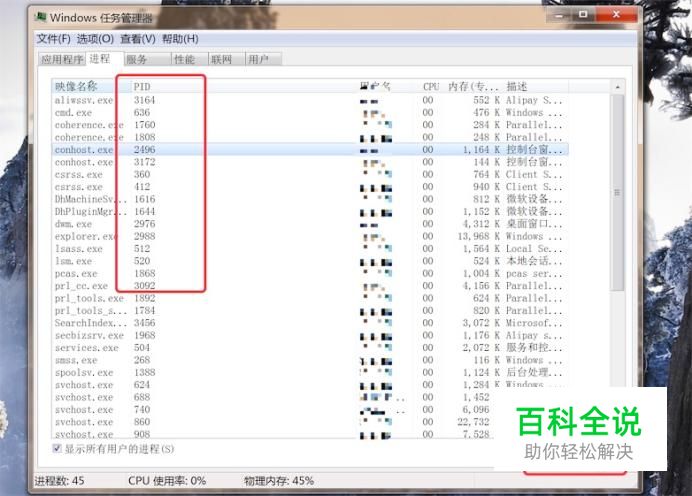Sort by the 内存 column header
Image resolution: width=692 pixels, height=496 pixels.
click(x=473, y=86)
